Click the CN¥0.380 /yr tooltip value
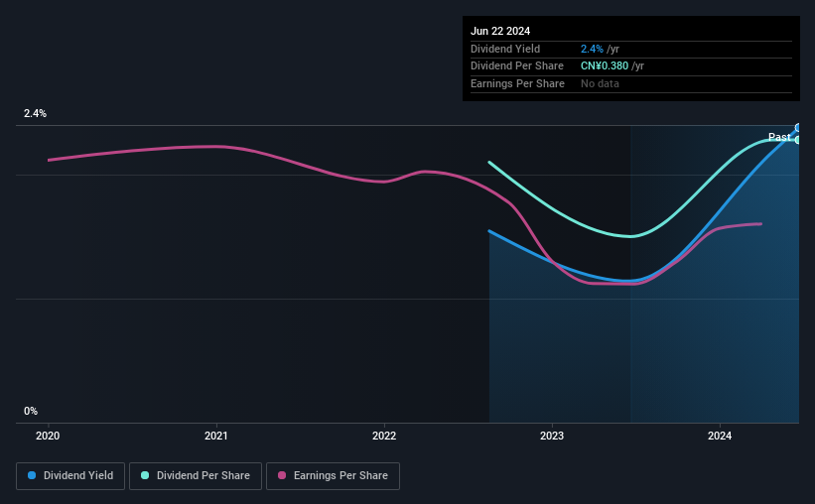The width and height of the screenshot is (815, 504). [x=612, y=66]
